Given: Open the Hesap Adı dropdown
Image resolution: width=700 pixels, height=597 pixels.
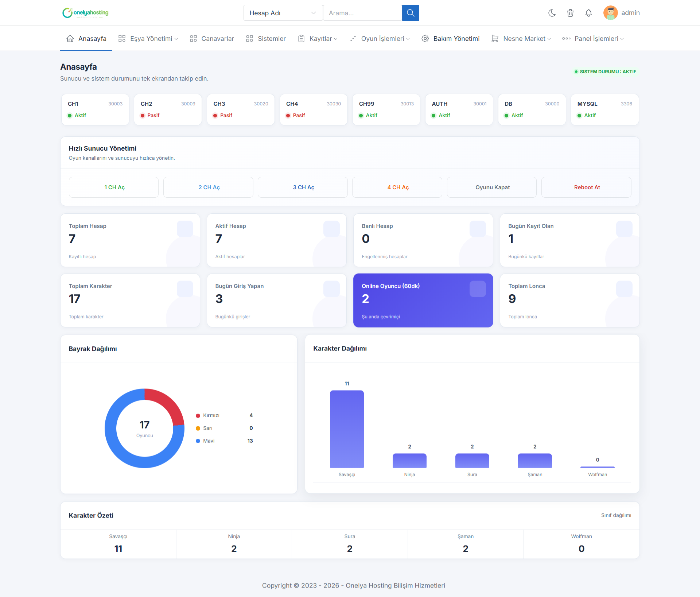Looking at the screenshot, I should pos(283,13).
